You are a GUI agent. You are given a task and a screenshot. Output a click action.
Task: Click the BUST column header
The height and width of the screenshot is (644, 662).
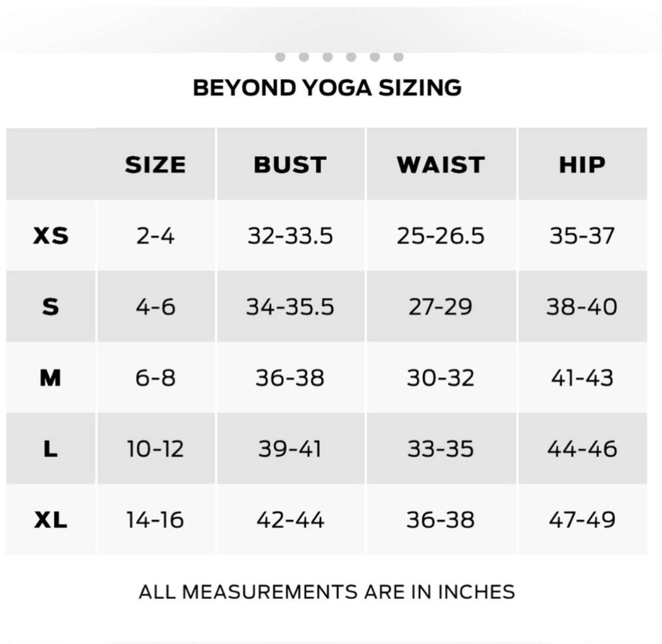(290, 164)
